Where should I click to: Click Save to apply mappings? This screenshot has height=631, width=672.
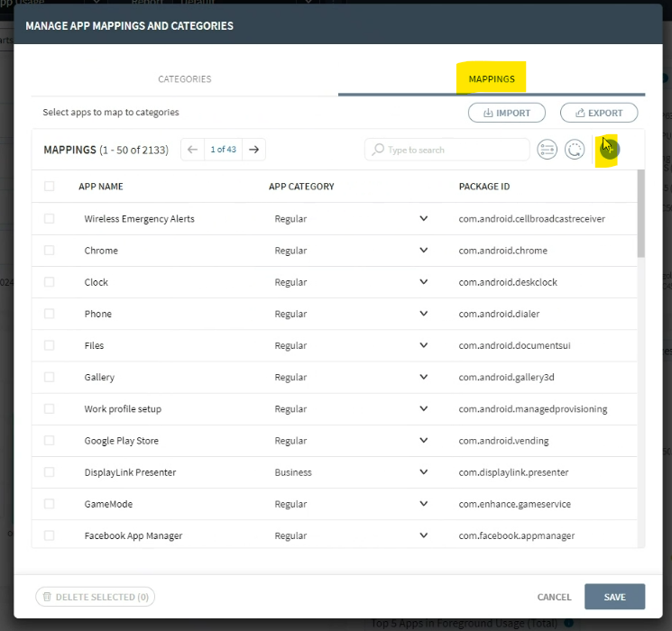pyautogui.click(x=614, y=597)
